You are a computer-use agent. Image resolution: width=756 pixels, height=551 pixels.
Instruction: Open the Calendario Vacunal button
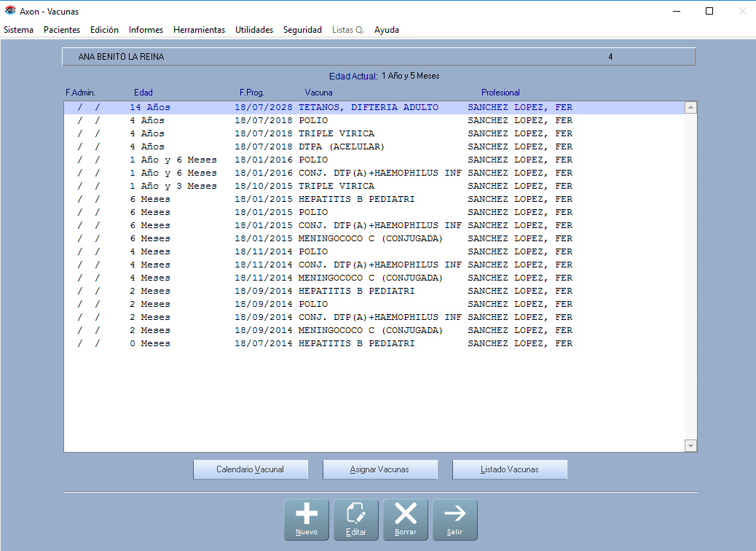click(x=250, y=469)
